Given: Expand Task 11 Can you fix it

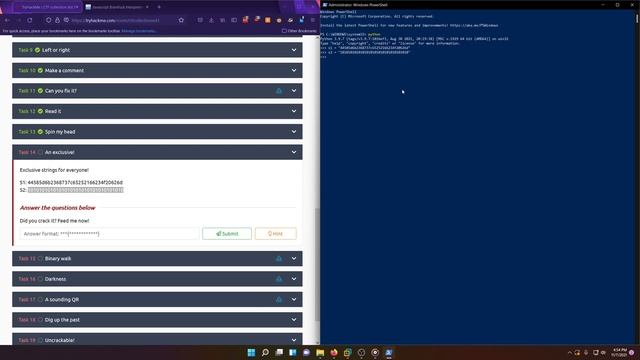Looking at the screenshot, I should pos(157,91).
